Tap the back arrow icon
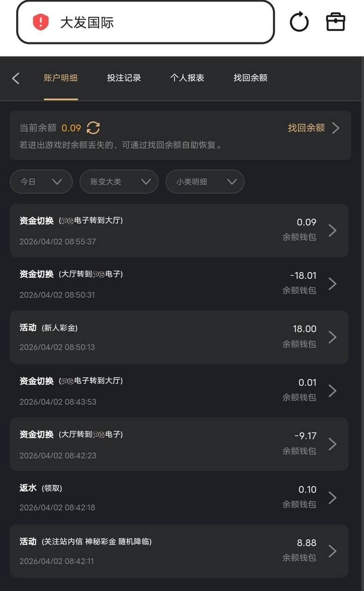Viewport: 364px width, 591px height. tap(16, 78)
